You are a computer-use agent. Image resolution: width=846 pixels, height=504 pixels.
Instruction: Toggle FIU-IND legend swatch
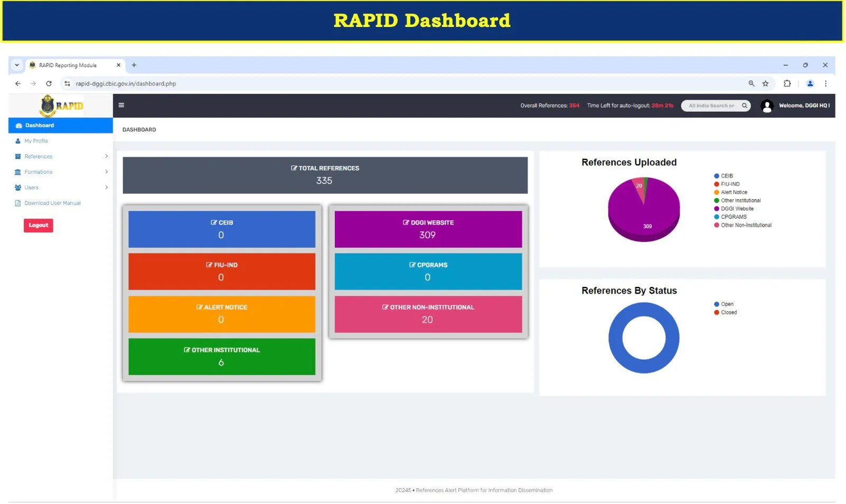click(716, 184)
